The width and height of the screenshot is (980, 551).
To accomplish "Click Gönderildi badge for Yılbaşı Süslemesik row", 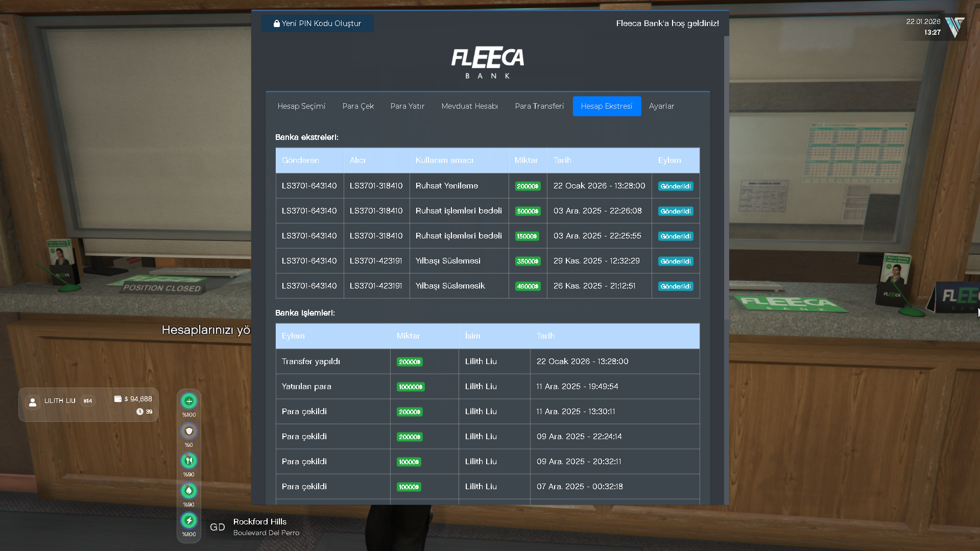I will 676,286.
